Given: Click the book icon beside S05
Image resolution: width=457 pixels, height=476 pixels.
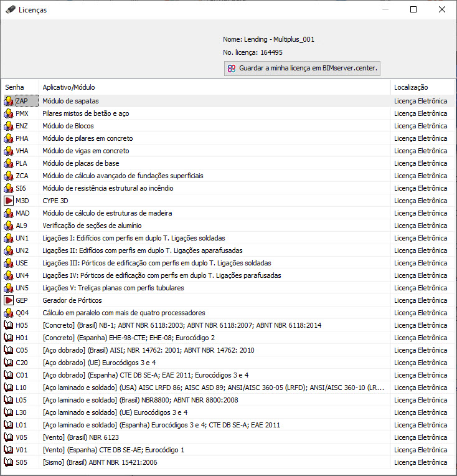Looking at the screenshot, I should click(x=9, y=462).
